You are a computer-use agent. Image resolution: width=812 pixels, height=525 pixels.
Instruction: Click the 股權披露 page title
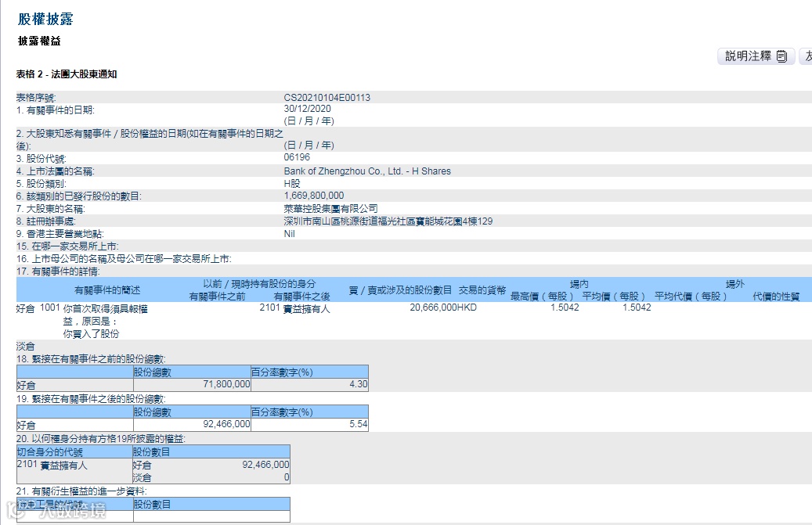[x=45, y=19]
